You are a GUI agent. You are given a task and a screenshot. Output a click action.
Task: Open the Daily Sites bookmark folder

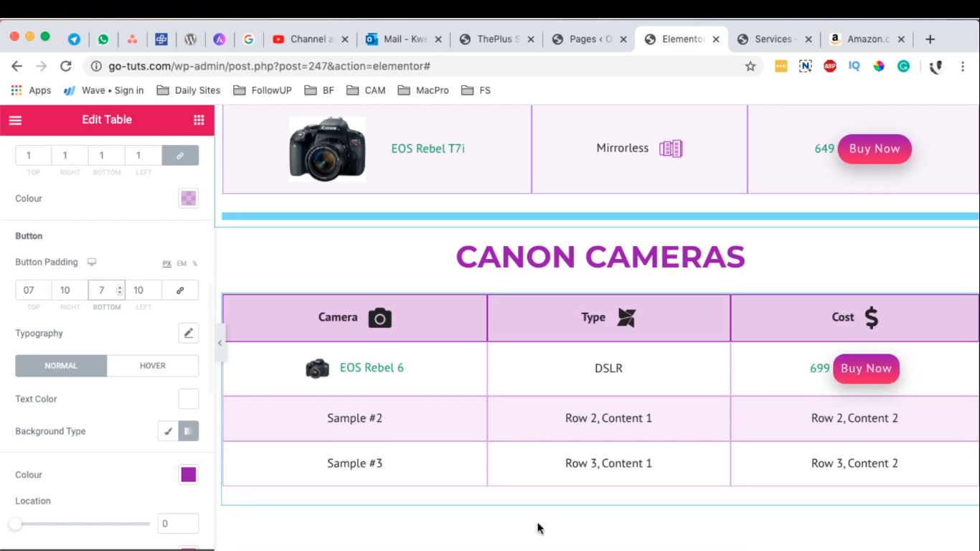(x=189, y=90)
